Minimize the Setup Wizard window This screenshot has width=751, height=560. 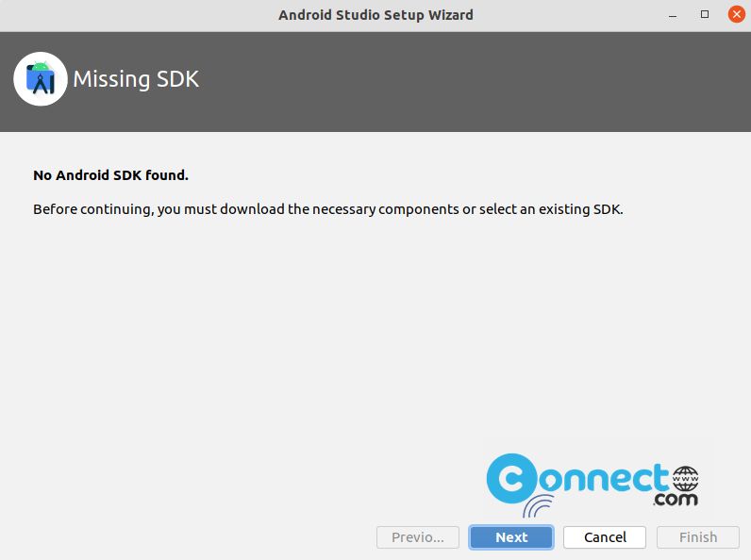(x=673, y=15)
